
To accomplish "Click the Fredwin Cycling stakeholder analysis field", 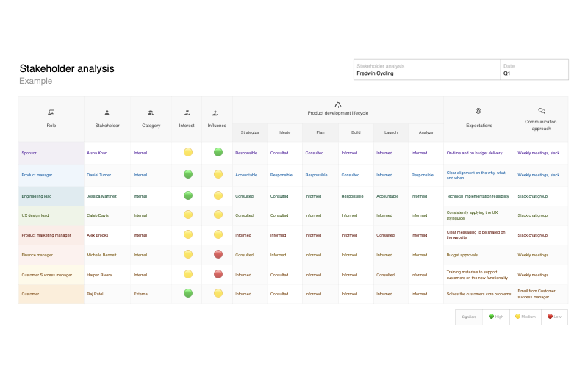I will point(427,70).
